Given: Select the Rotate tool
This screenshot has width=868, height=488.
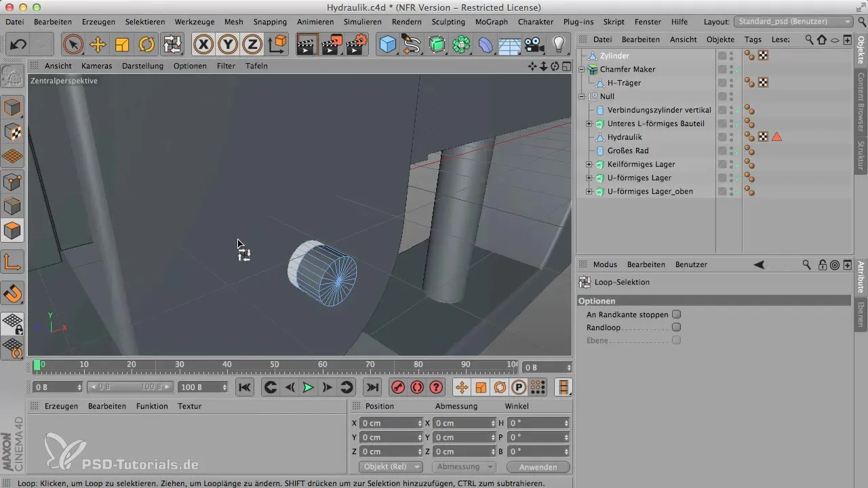Looking at the screenshot, I should click(146, 45).
